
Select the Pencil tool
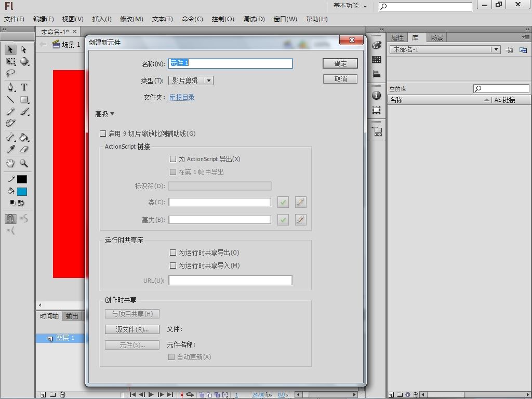10,111
